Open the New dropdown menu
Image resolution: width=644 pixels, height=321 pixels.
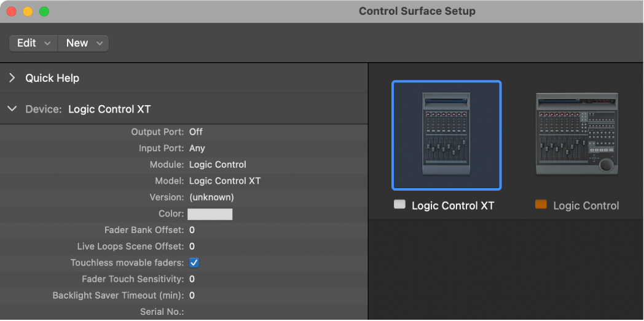84,43
